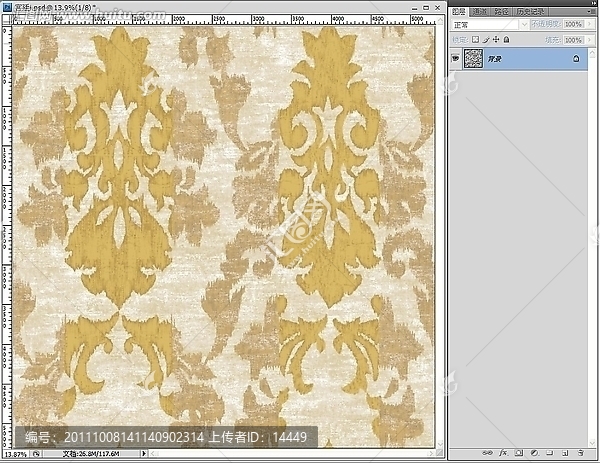The image size is (600, 463).
Task: Click the lock icon on the 背景 layer
Action: click(576, 59)
